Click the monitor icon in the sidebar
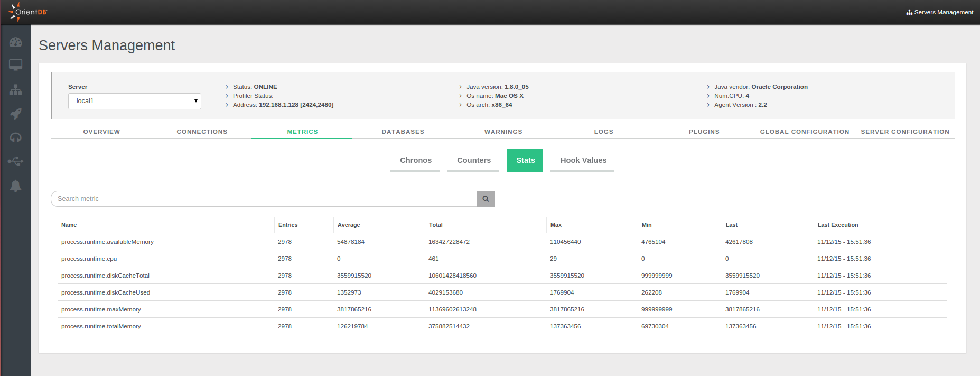Screen dimensions: 980x376 pyautogui.click(x=15, y=65)
